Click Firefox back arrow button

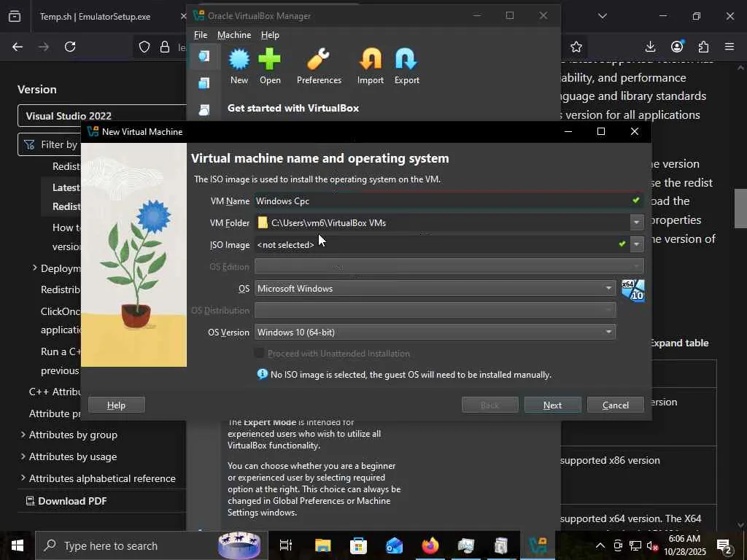(18, 47)
